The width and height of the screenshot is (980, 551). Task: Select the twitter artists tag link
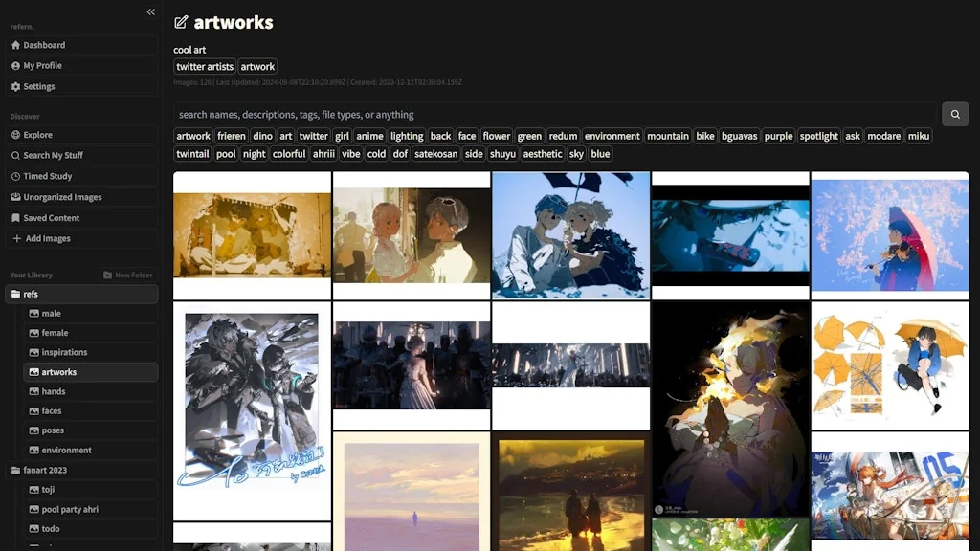point(204,66)
